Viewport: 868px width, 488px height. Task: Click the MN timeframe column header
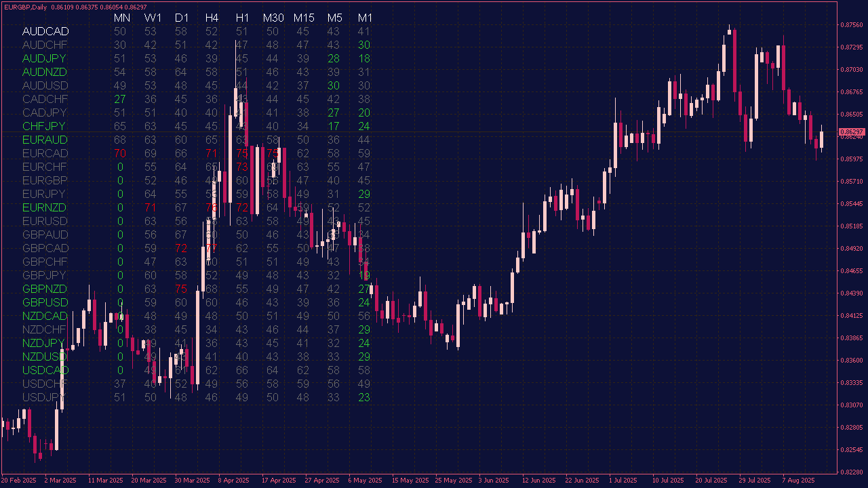click(x=122, y=18)
